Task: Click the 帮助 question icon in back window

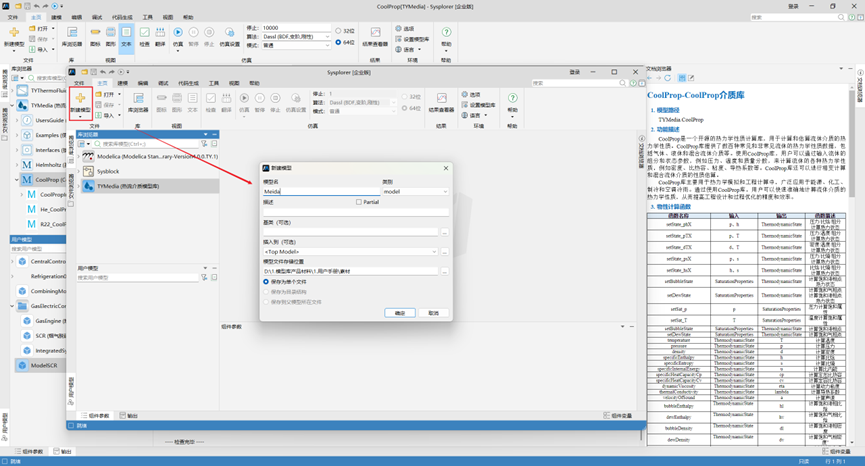Action: (x=446, y=32)
